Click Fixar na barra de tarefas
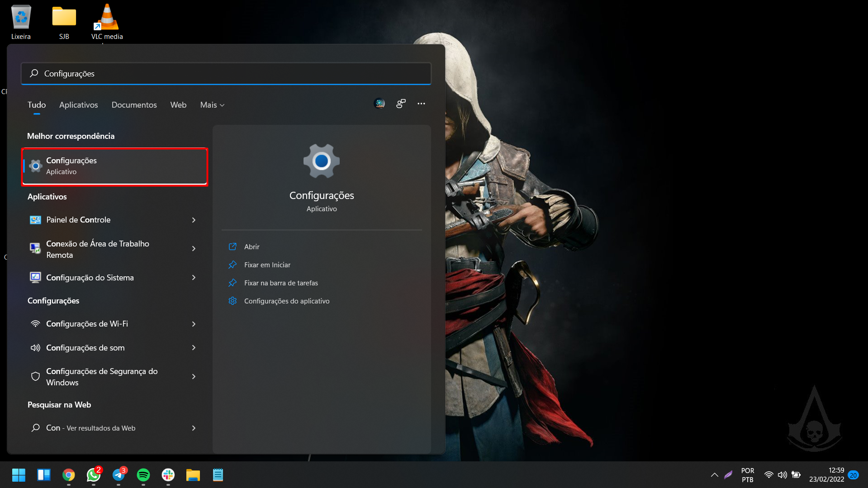 [281, 283]
